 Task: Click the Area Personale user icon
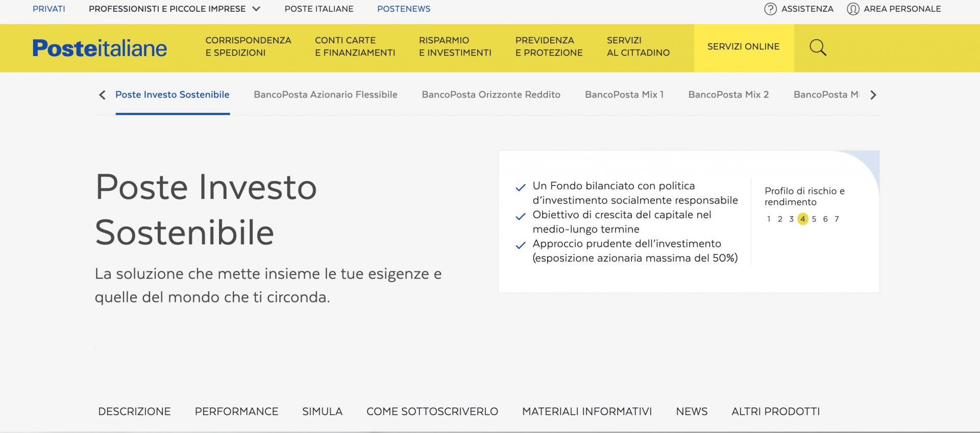pyautogui.click(x=853, y=9)
